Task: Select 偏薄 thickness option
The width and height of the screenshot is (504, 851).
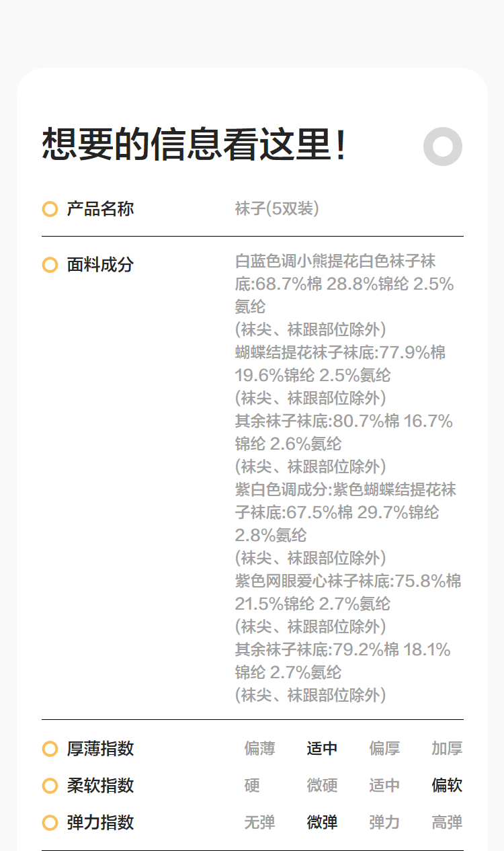Action: pos(260,749)
